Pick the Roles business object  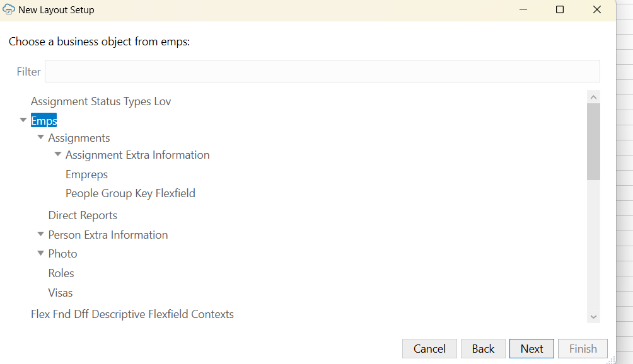61,273
